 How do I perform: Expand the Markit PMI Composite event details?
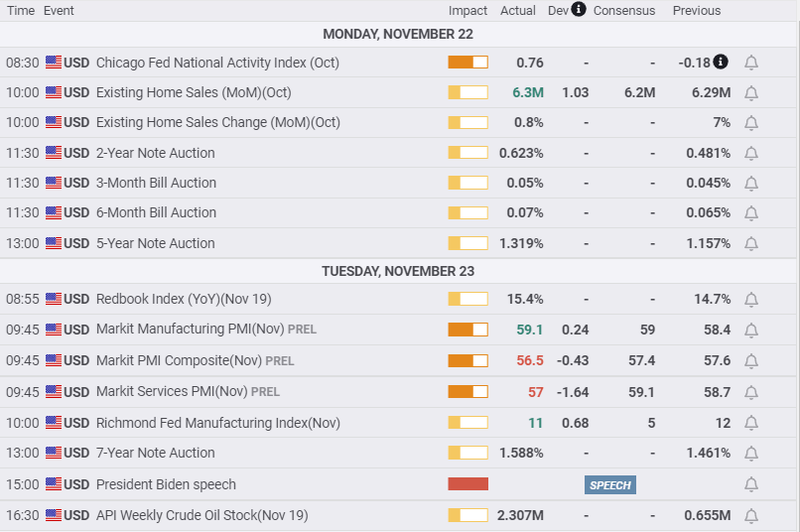(179, 360)
